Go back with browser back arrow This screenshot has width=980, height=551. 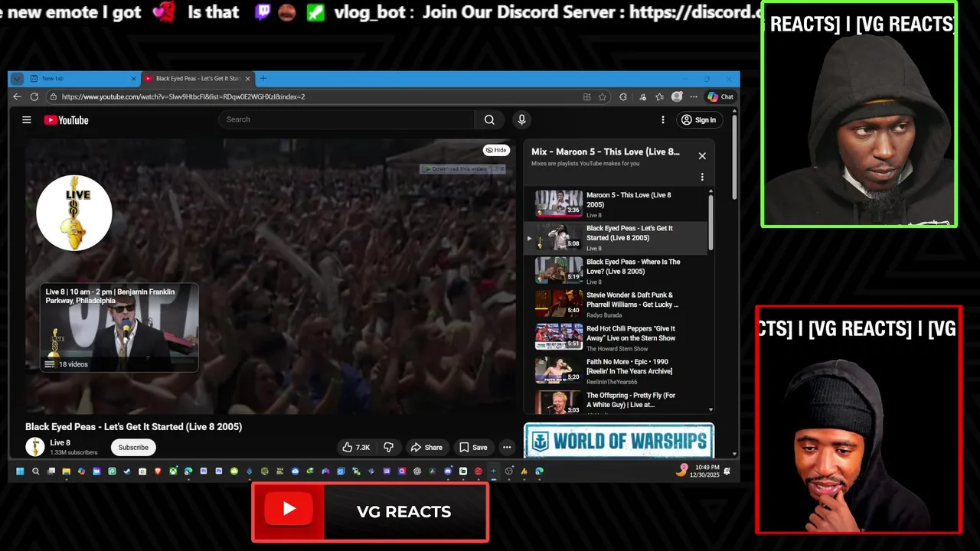click(x=17, y=96)
